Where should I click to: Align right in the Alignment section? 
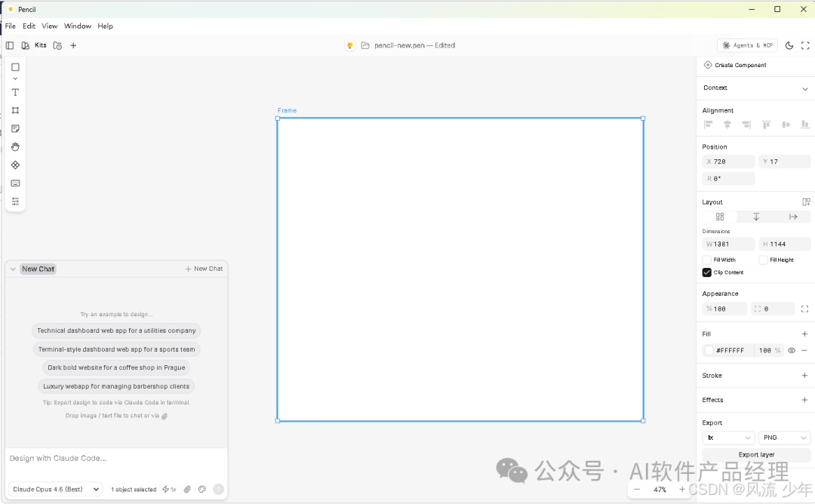746,124
